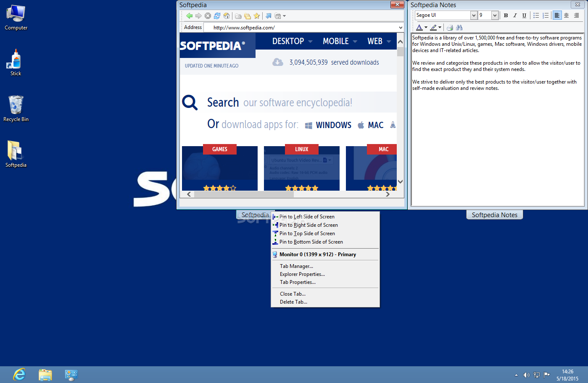Screen dimensions: 588x383
Task: Click the stacked folders toolbar icon
Action: (248, 16)
